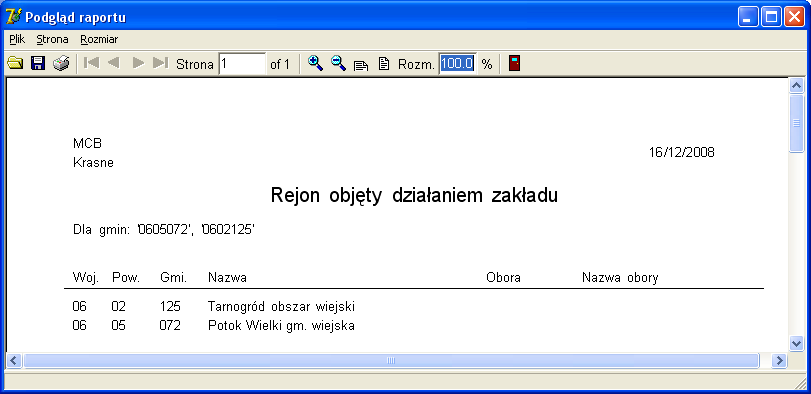
Task: Click the vertical scrollbar thumb
Action: pyautogui.click(x=797, y=123)
